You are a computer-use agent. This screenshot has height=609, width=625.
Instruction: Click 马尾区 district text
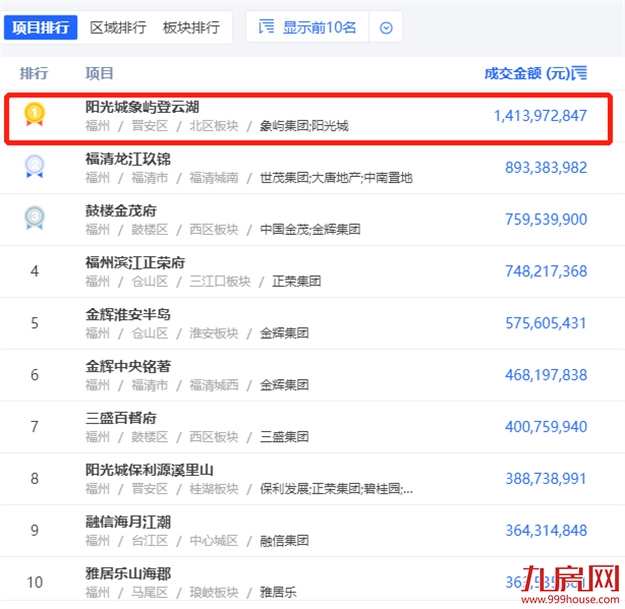150,592
